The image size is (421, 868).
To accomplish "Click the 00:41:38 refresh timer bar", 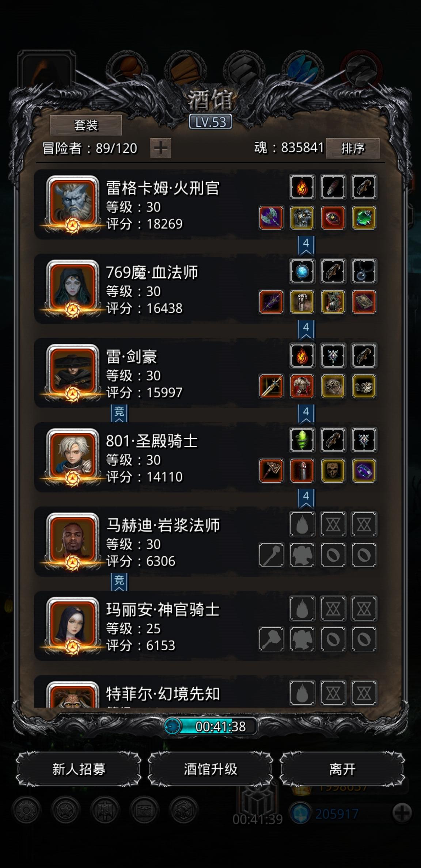I will pyautogui.click(x=210, y=726).
